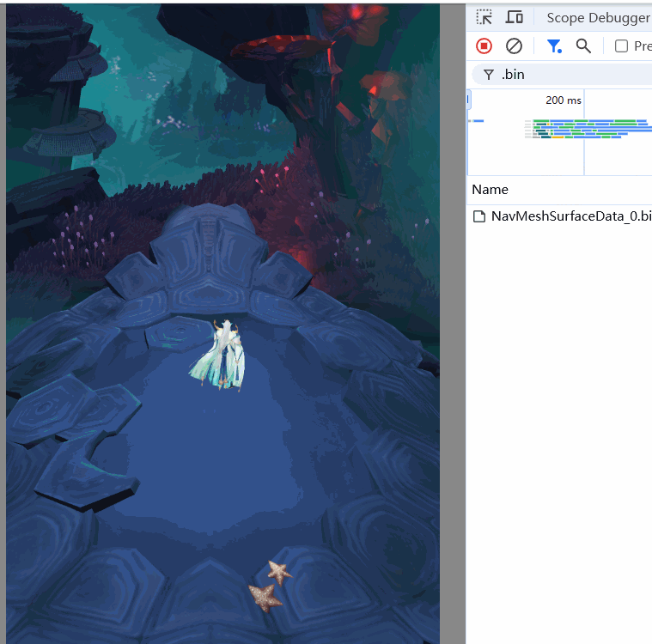
Task: Open the network search magnifier
Action: click(583, 46)
